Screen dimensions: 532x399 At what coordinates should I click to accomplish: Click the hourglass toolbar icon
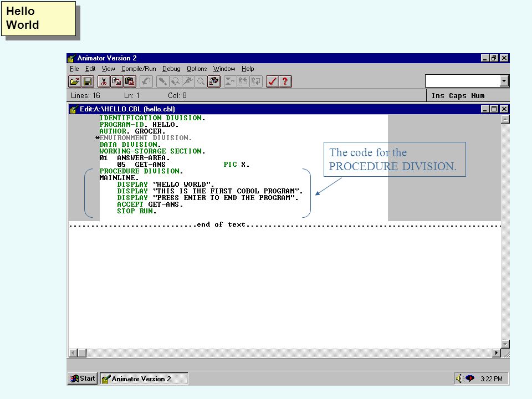230,81
